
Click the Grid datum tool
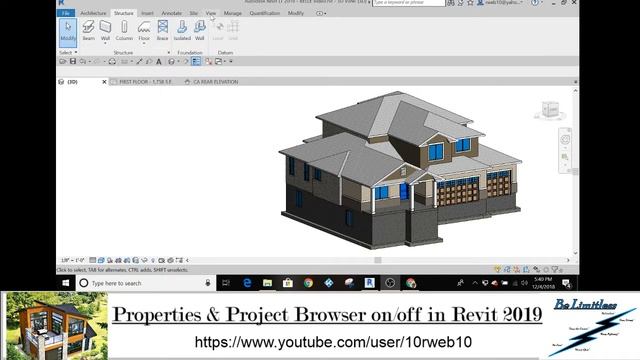tap(233, 31)
